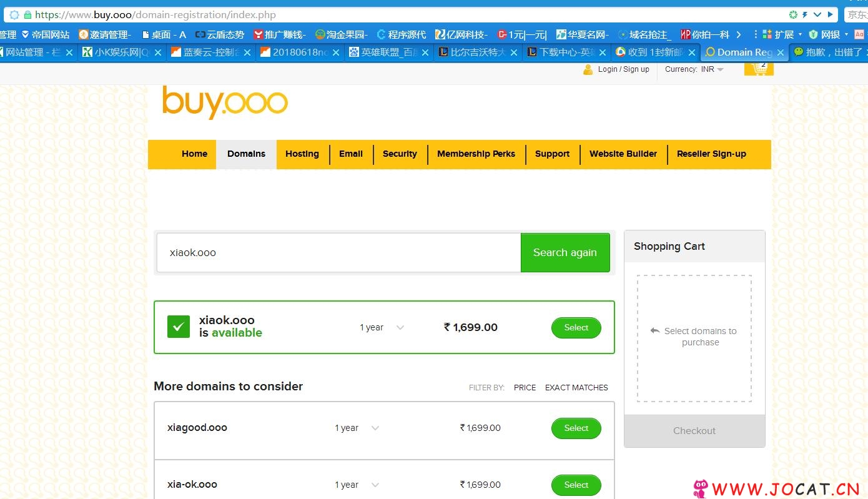868x499 pixels.
Task: Select the xiagood.ooo domain
Action: [x=576, y=428]
